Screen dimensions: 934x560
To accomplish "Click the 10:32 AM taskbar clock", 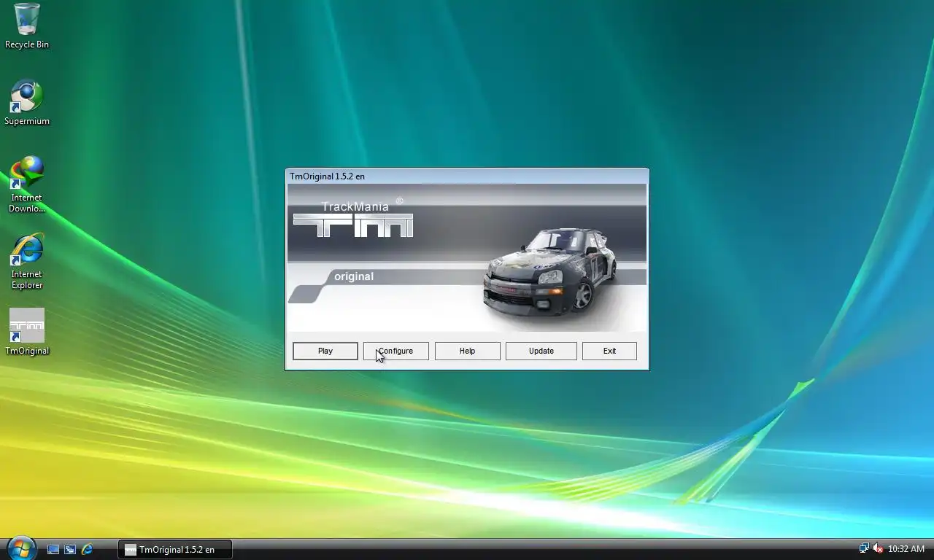I will click(x=906, y=549).
